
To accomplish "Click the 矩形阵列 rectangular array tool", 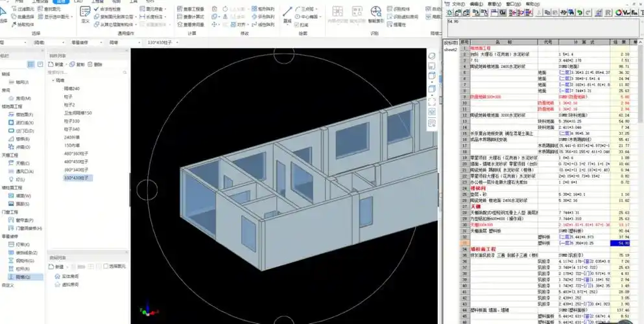I will point(263,8).
